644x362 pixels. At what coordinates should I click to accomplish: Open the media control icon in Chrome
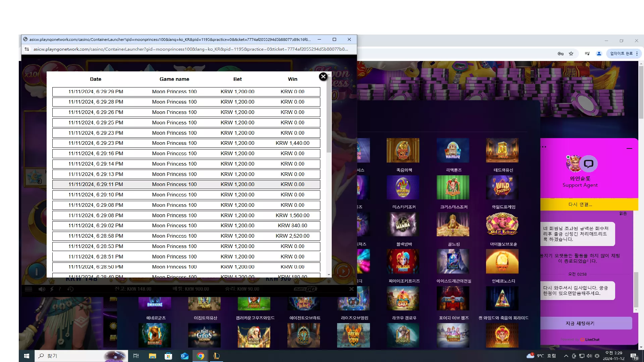[x=587, y=54]
